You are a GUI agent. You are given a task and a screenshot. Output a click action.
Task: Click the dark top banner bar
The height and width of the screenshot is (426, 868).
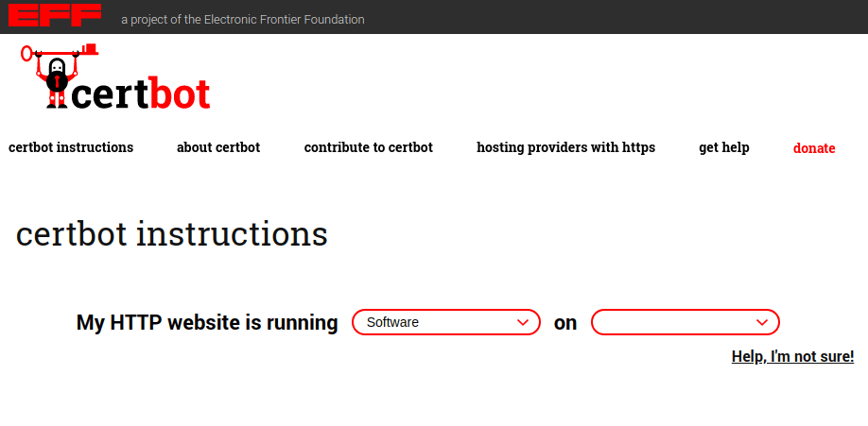click(x=615, y=17)
